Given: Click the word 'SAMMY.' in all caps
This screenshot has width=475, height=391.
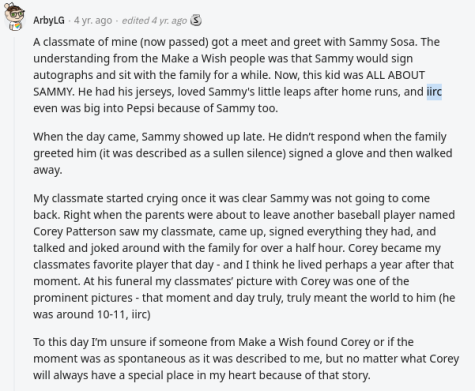Looking at the screenshot, I should coord(54,92).
